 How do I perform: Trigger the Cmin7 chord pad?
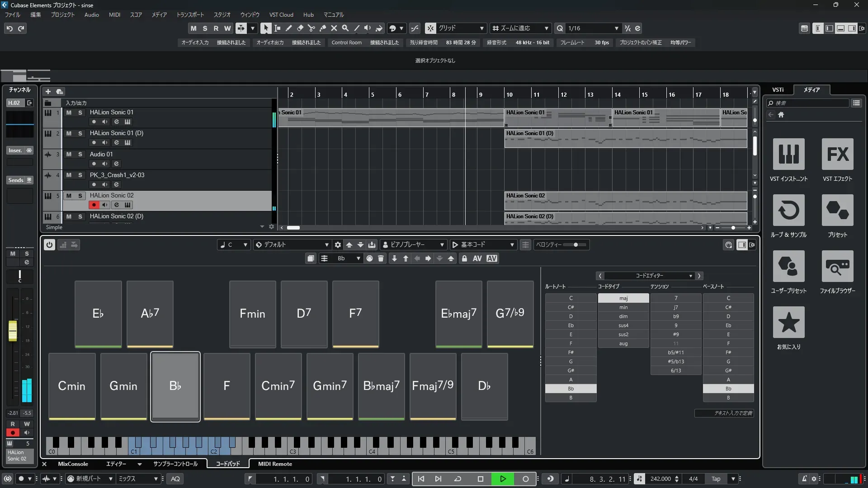tap(278, 386)
